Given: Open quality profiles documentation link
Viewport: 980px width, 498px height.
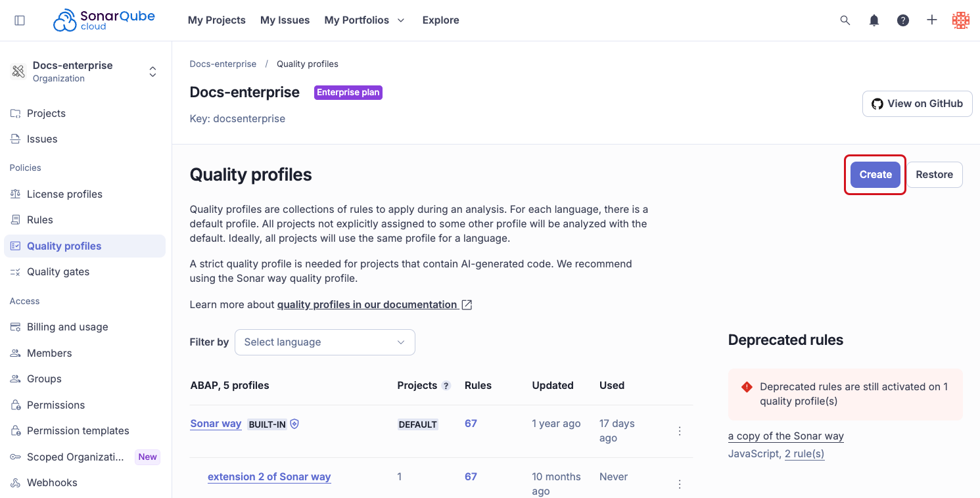Looking at the screenshot, I should [367, 305].
